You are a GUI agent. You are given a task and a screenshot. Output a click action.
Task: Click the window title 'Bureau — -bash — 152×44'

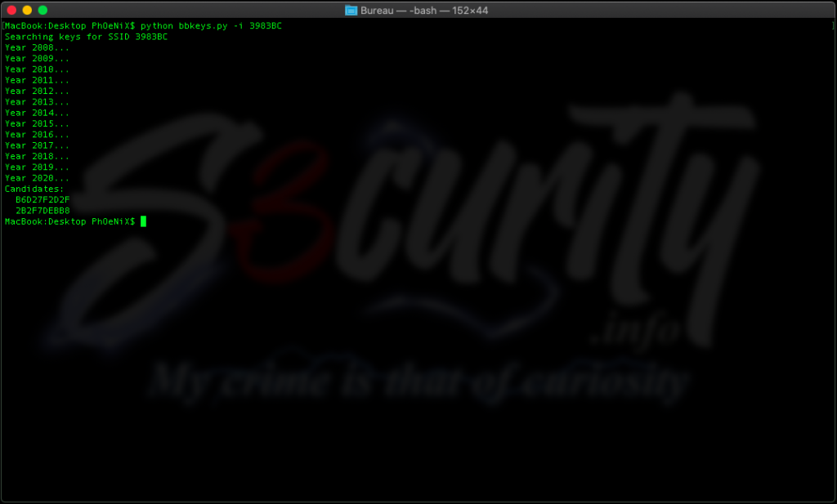click(x=424, y=10)
